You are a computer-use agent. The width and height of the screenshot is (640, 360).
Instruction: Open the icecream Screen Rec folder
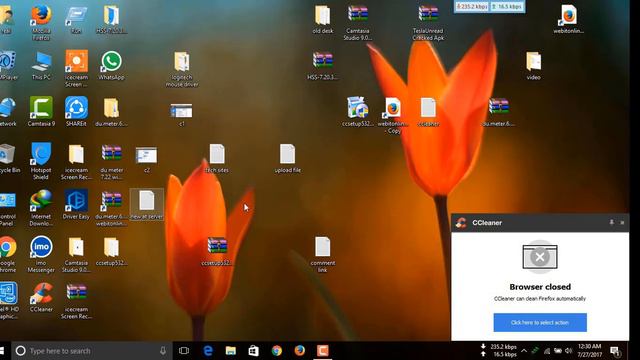76,161
